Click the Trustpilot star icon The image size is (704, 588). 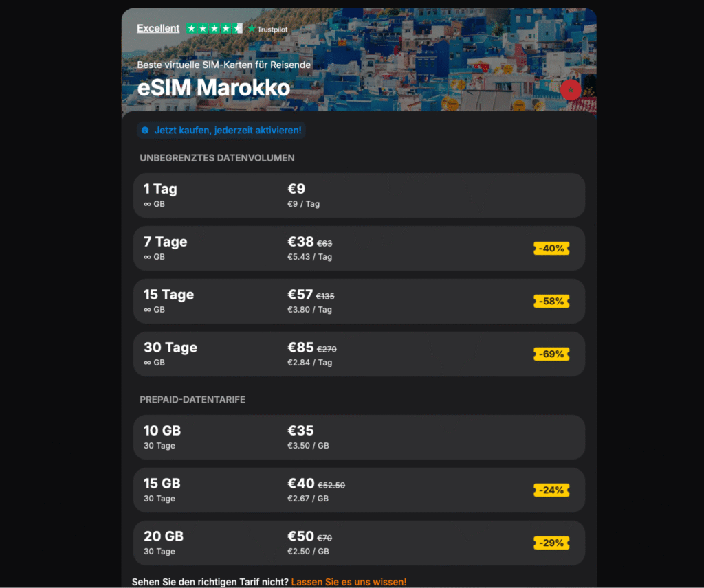[x=252, y=29]
